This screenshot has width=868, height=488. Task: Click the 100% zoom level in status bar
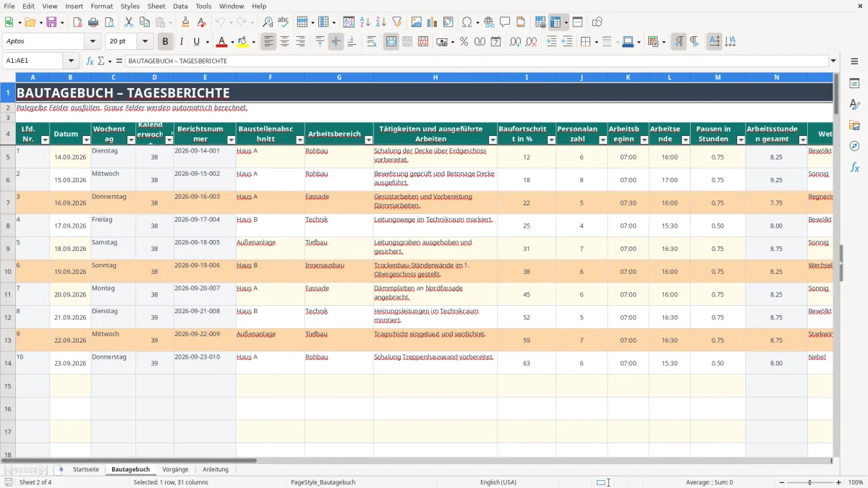pyautogui.click(x=856, y=482)
